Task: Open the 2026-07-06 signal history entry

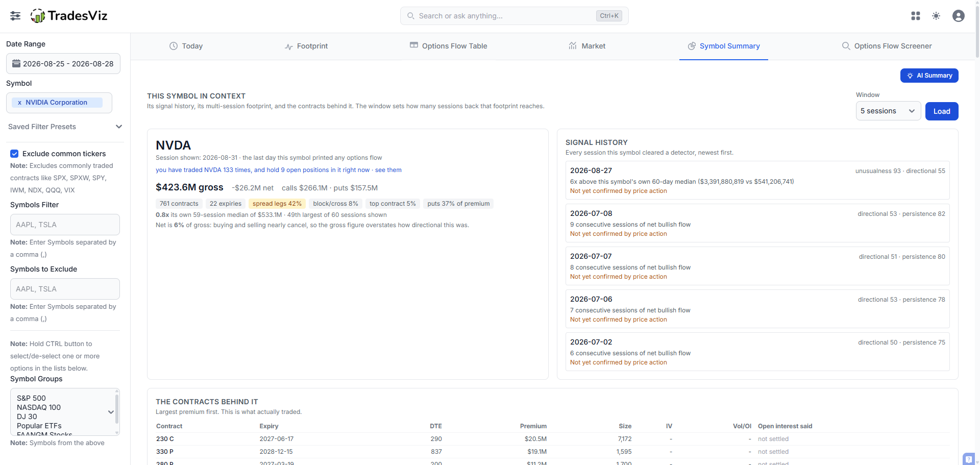Action: tap(757, 309)
